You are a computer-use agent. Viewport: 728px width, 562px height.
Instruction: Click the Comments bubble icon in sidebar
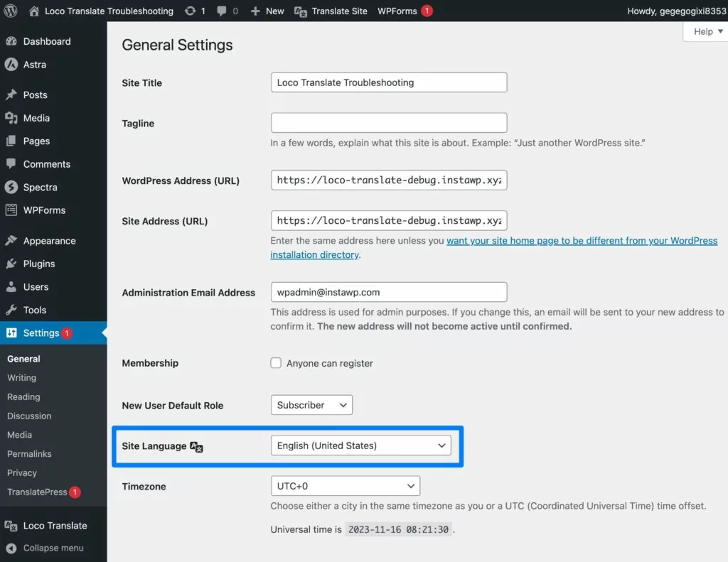[11, 164]
